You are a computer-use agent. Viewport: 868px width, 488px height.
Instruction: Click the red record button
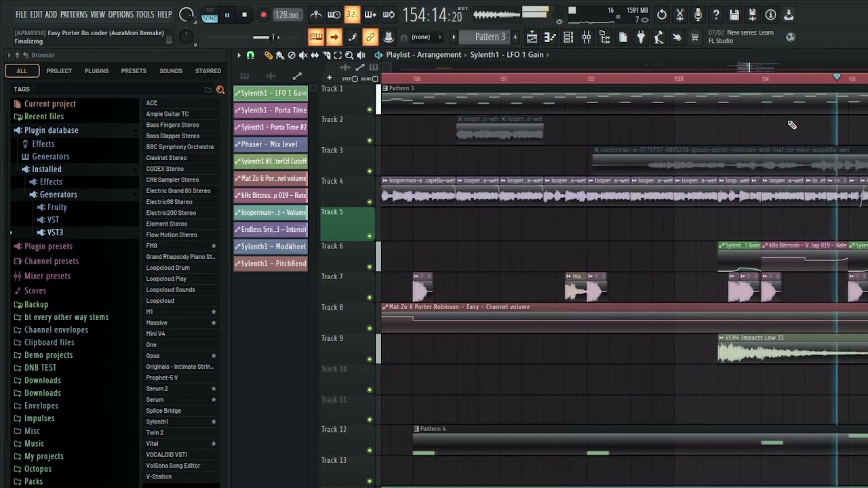pyautogui.click(x=263, y=15)
